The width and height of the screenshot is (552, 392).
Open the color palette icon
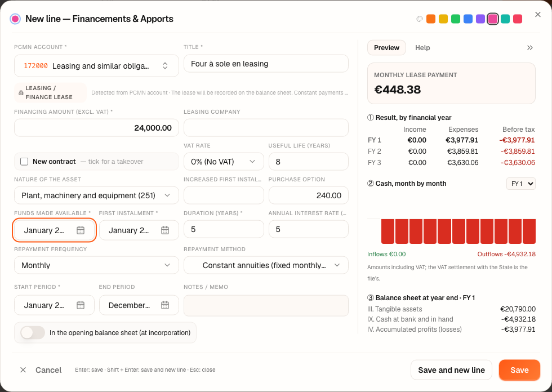tap(419, 19)
